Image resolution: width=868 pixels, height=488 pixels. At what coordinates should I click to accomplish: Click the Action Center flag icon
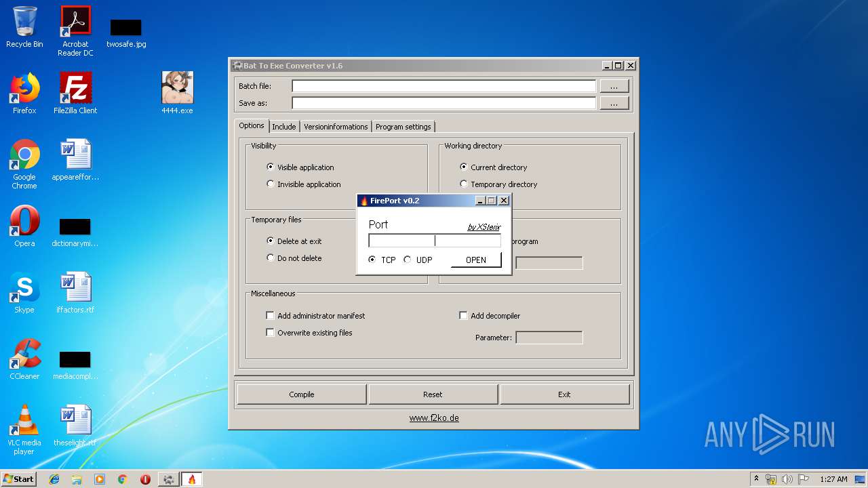(804, 479)
